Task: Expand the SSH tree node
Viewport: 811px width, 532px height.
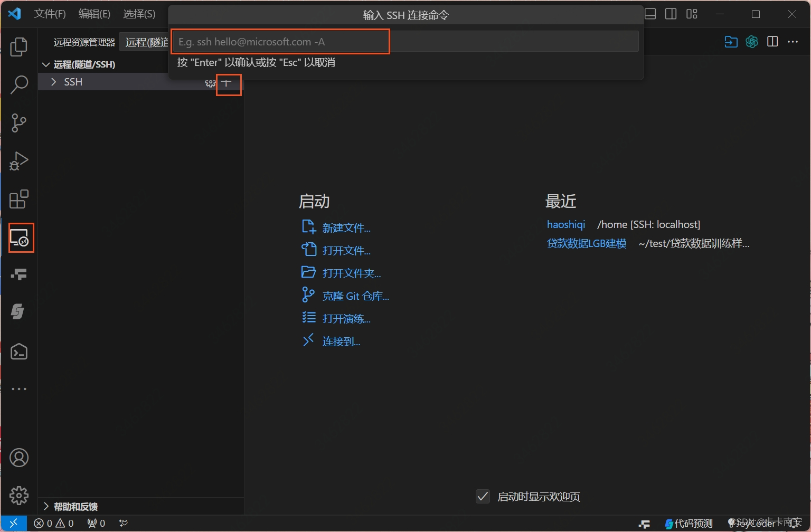Action: tap(53, 82)
